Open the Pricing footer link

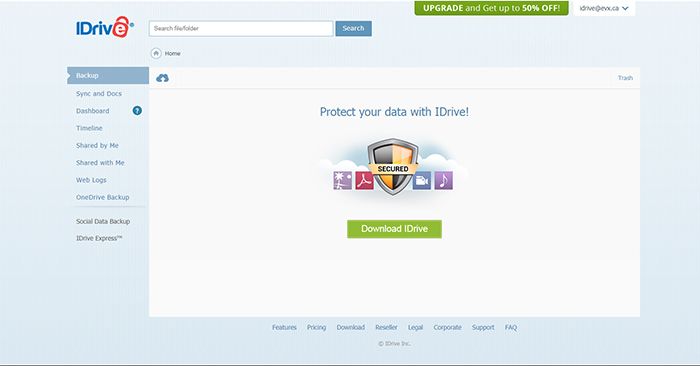coord(317,328)
